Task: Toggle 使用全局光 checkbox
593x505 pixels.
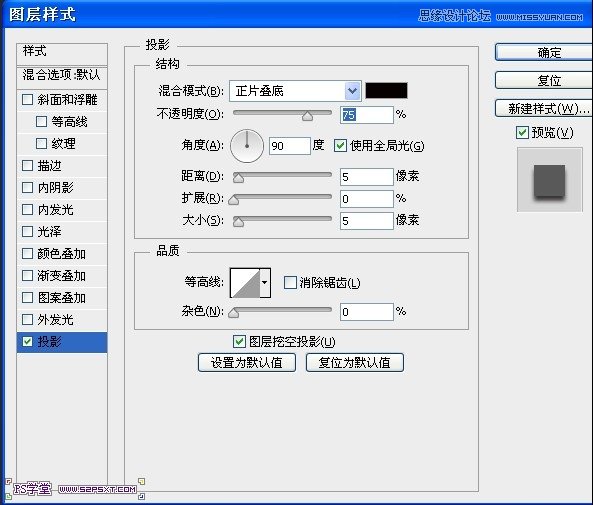Action: pos(340,146)
